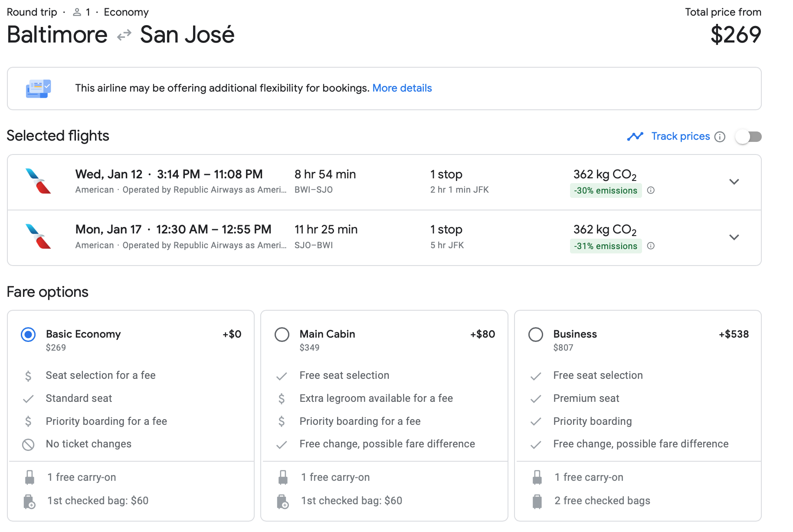Click the Selected flights heading
The height and width of the screenshot is (532, 793).
[58, 136]
